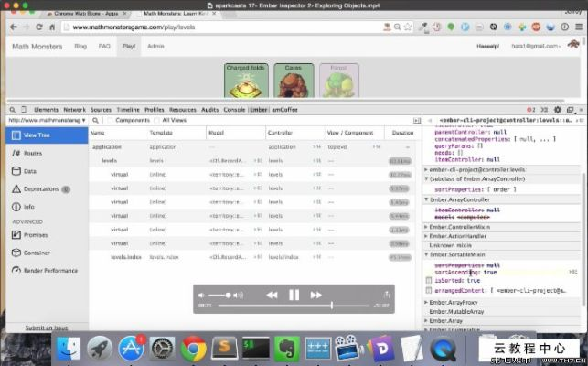Switch to the Network DevTools tab
Image resolution: width=588 pixels, height=366 pixels.
click(x=74, y=110)
